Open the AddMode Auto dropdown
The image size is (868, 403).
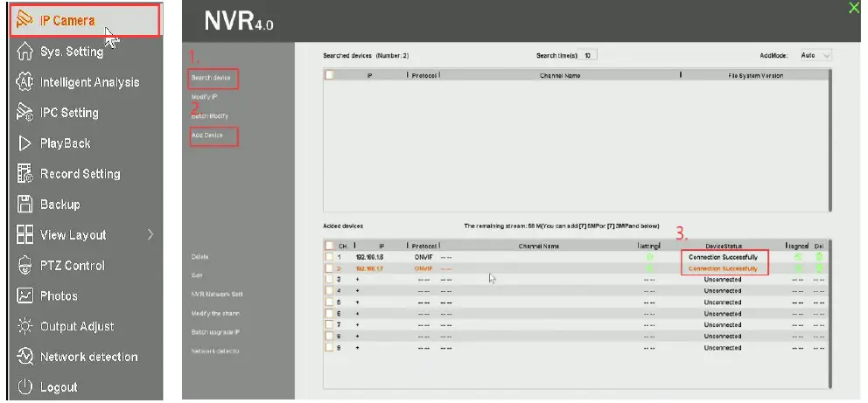tap(816, 55)
